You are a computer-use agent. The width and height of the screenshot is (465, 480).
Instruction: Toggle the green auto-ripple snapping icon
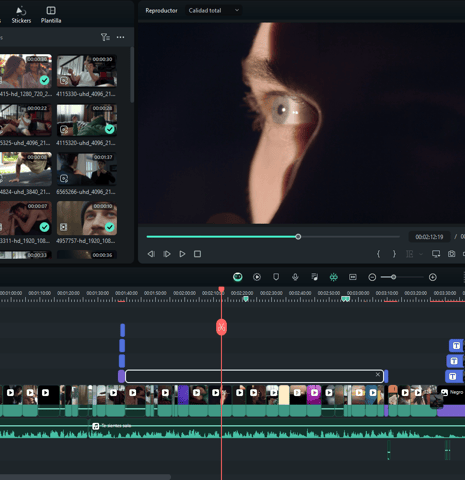point(333,277)
